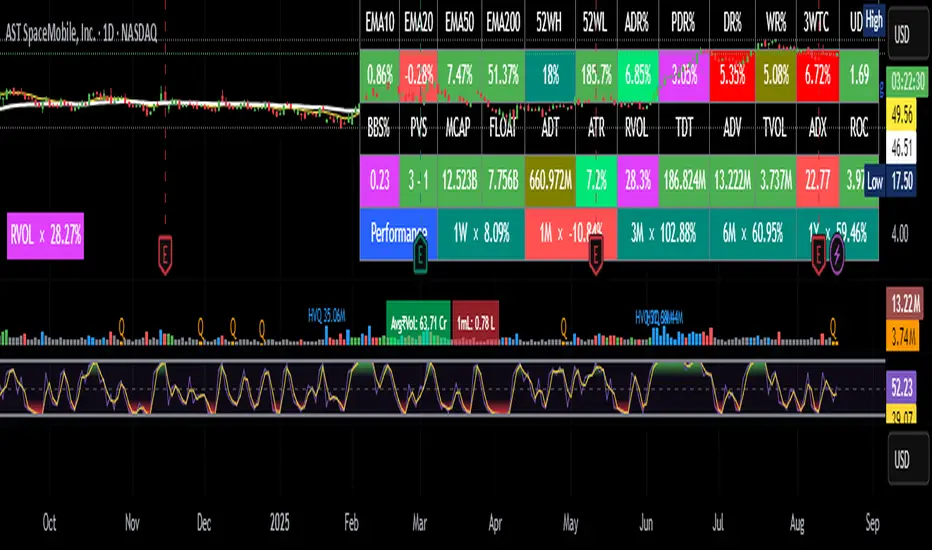This screenshot has width=932, height=550.
Task: Click the 186.824M TDT value cell
Action: coord(684,181)
